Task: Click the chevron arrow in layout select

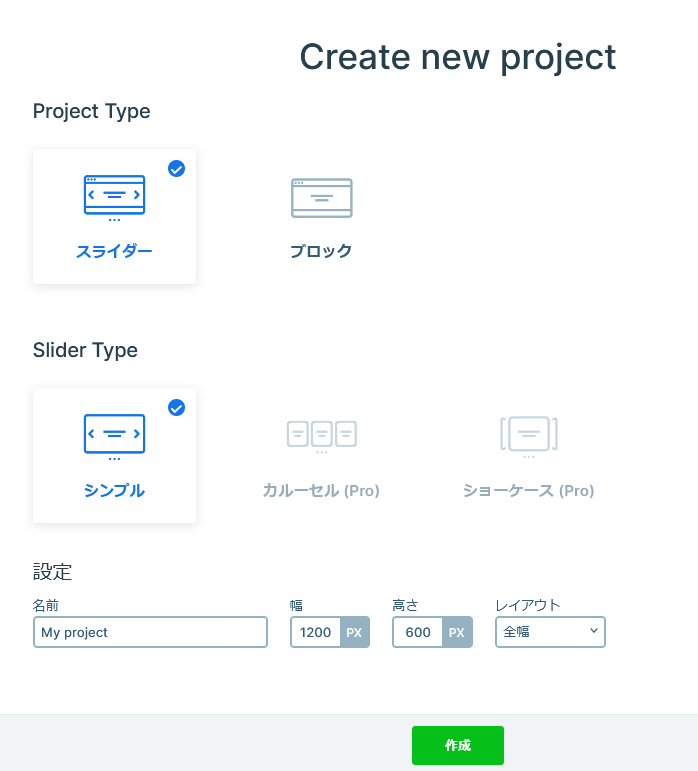Action: point(593,631)
